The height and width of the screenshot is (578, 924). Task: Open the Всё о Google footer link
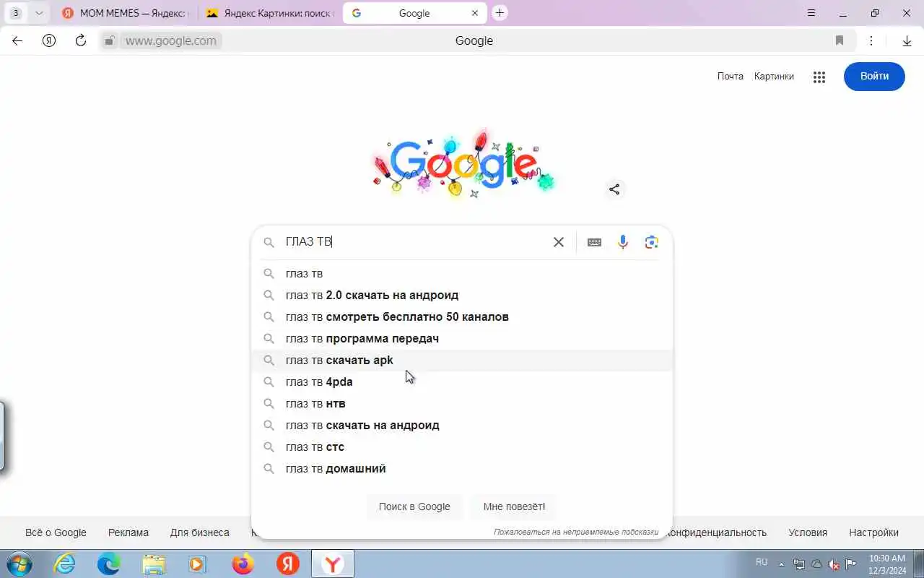pos(56,532)
